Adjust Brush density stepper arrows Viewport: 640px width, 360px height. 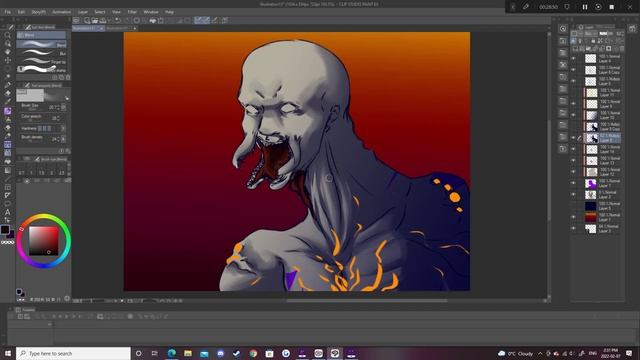point(58,139)
